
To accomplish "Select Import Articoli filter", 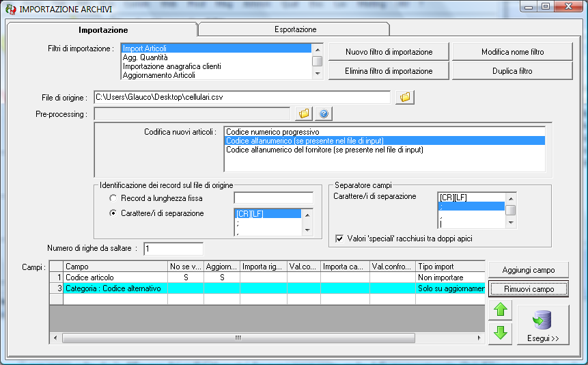I will coord(216,49).
